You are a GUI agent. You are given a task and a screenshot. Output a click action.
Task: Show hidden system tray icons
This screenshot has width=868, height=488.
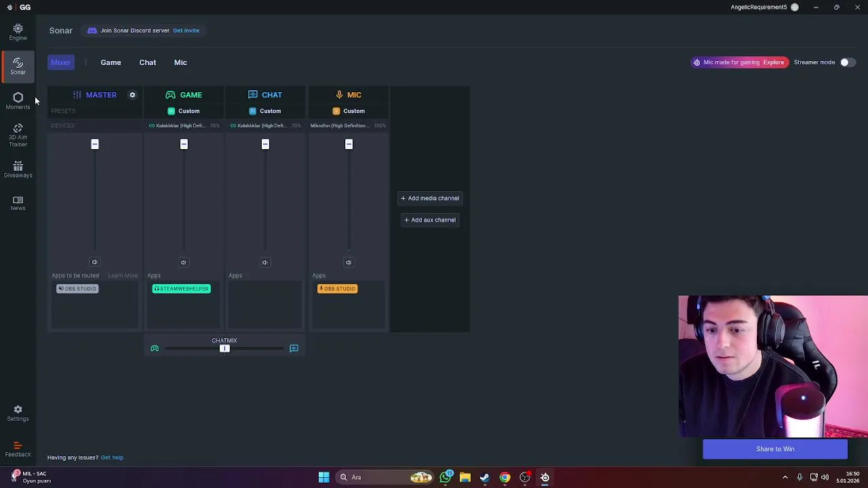click(785, 477)
